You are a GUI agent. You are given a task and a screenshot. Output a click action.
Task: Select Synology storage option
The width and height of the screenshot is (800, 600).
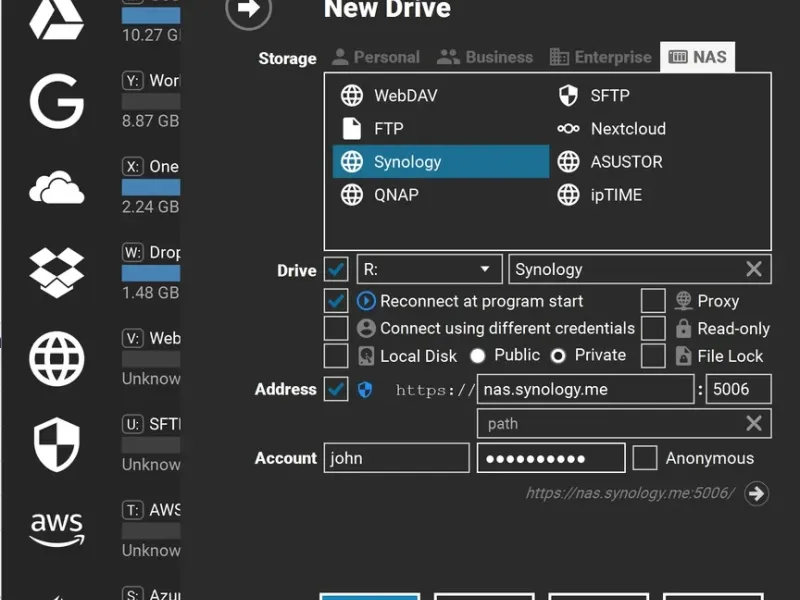click(441, 162)
